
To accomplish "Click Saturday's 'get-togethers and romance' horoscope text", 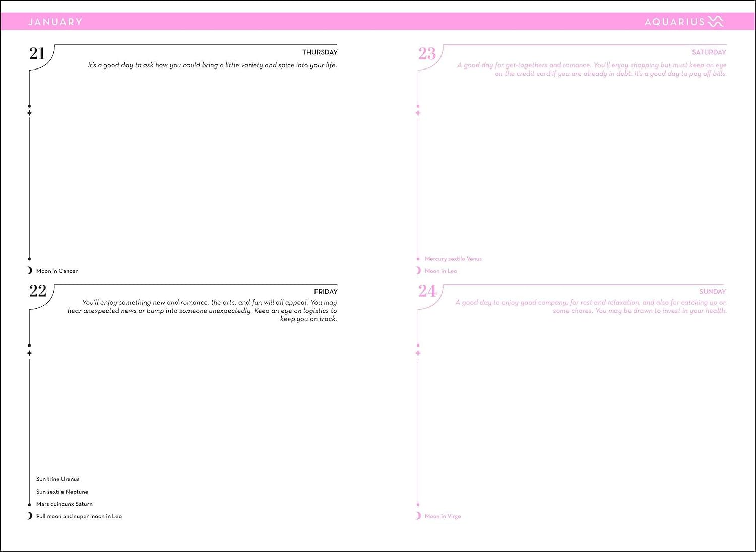I will [592, 70].
